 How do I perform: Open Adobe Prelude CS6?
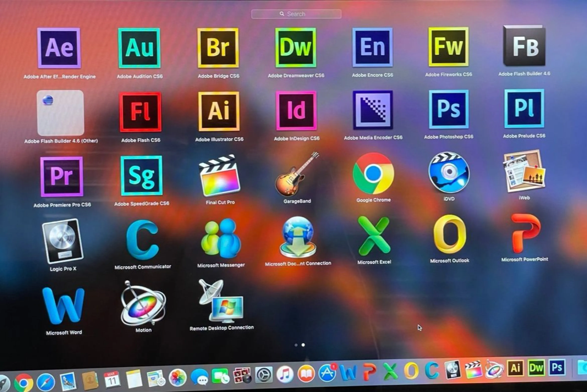click(524, 109)
